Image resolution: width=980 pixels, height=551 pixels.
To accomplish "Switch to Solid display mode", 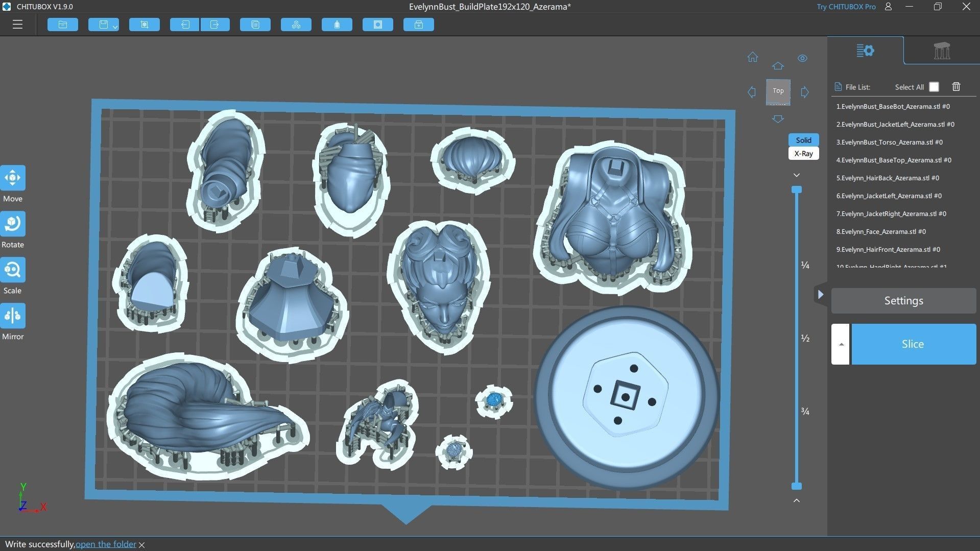I will tap(803, 140).
